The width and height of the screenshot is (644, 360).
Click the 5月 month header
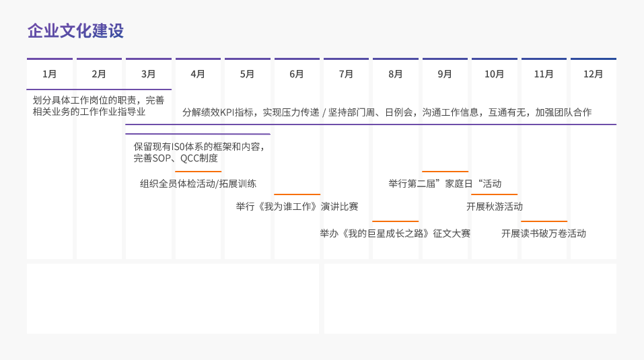[x=247, y=74]
